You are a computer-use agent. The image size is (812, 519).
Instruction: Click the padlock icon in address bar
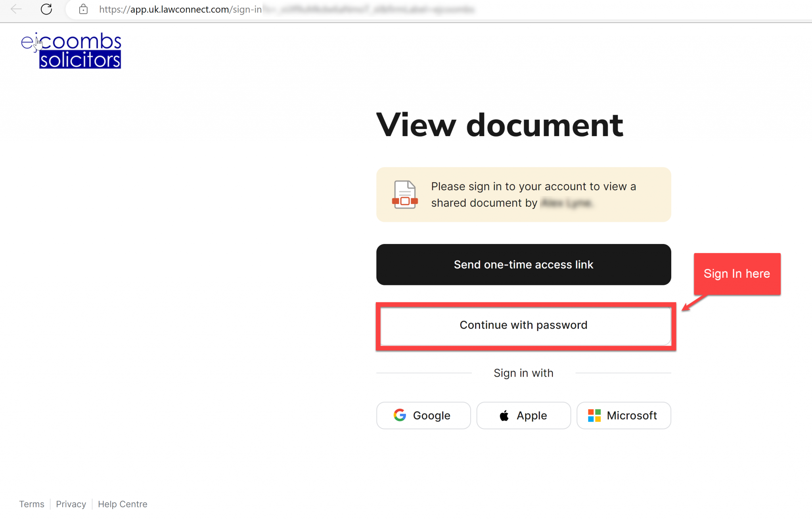(83, 9)
